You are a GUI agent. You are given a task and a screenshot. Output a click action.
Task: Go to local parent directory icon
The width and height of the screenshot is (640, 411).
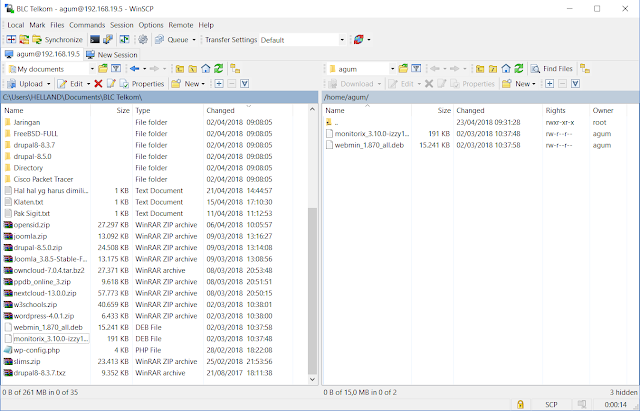180,69
